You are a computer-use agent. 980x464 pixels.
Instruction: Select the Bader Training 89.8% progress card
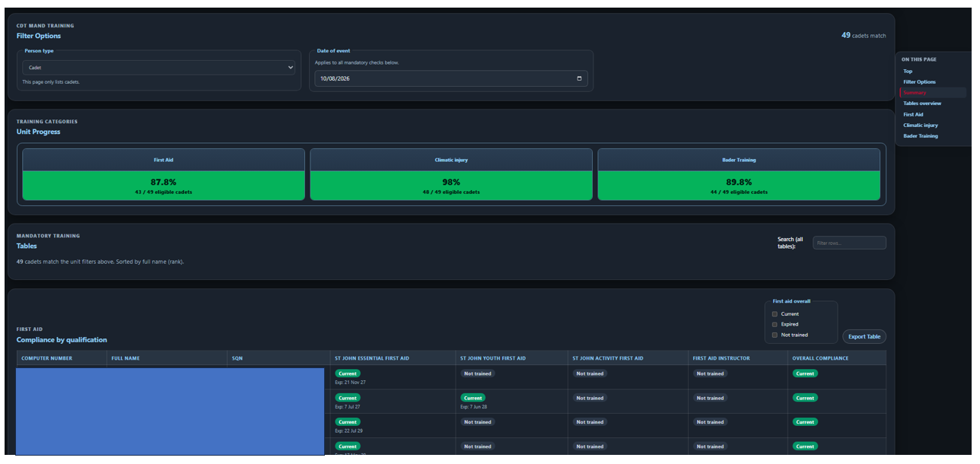coord(739,174)
